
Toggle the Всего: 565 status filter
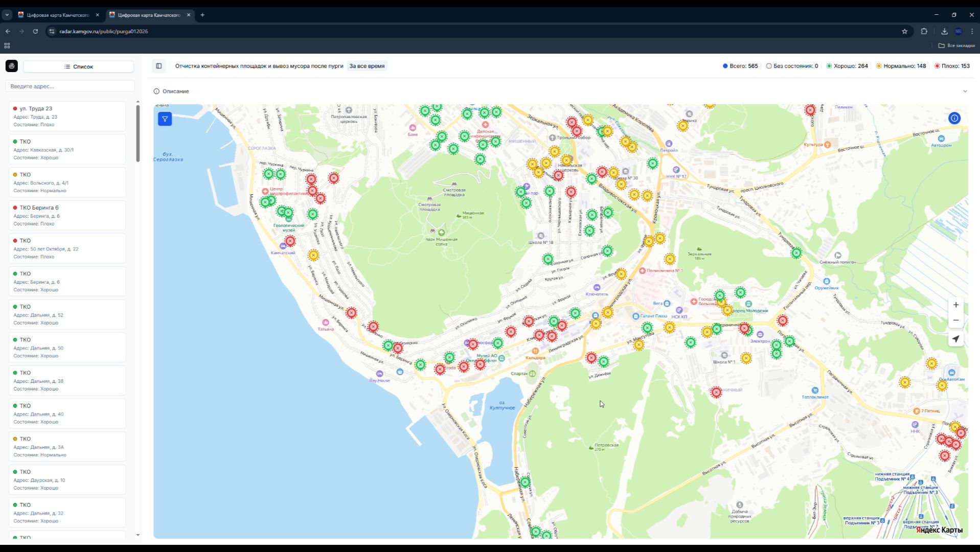[740, 66]
